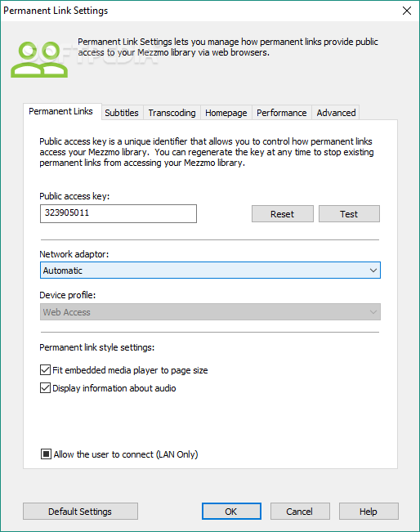This screenshot has width=420, height=532.
Task: Reset the public access key
Action: 282,214
